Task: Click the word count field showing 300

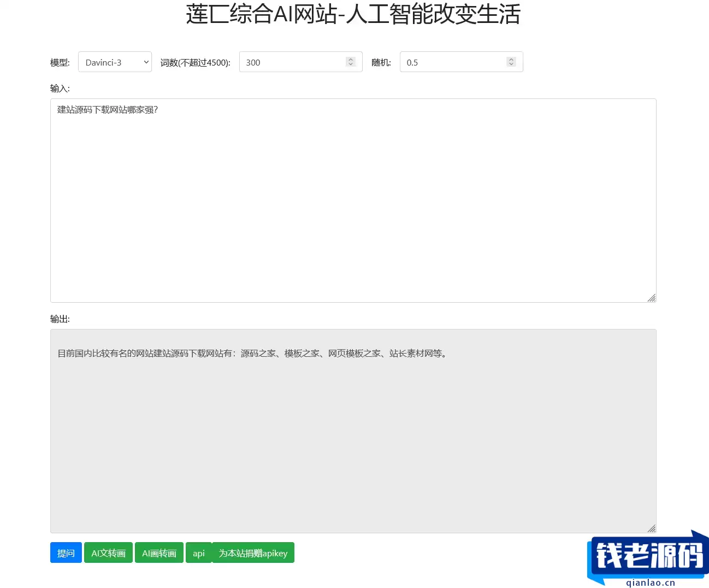Action: point(301,62)
